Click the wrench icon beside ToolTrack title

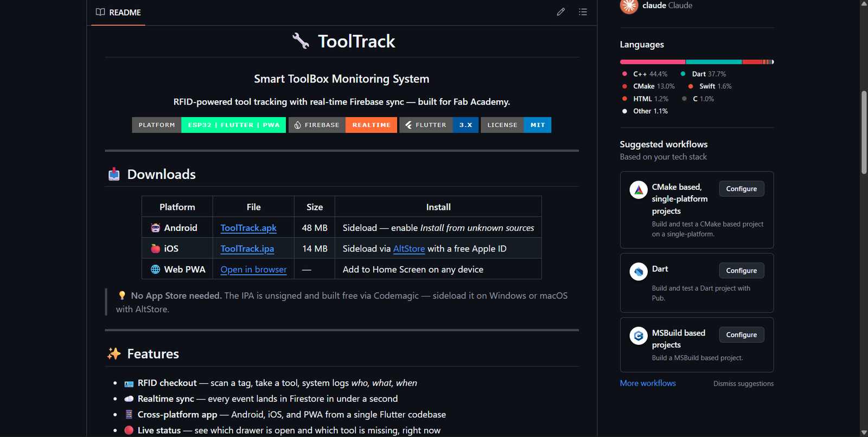tap(301, 41)
